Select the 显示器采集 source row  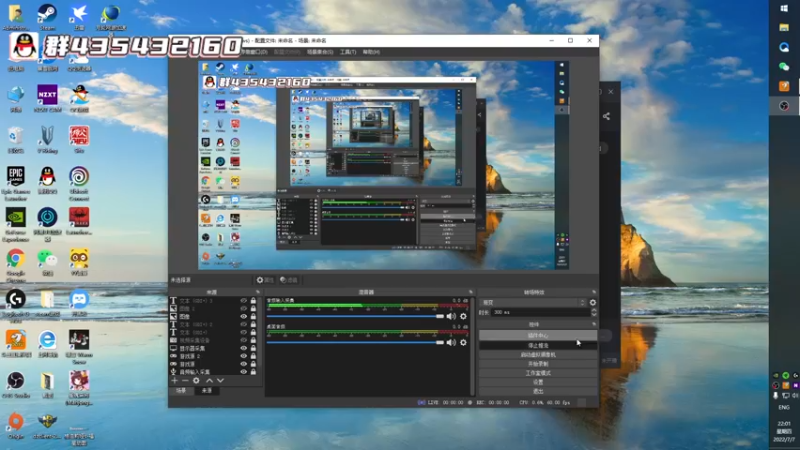(214, 348)
